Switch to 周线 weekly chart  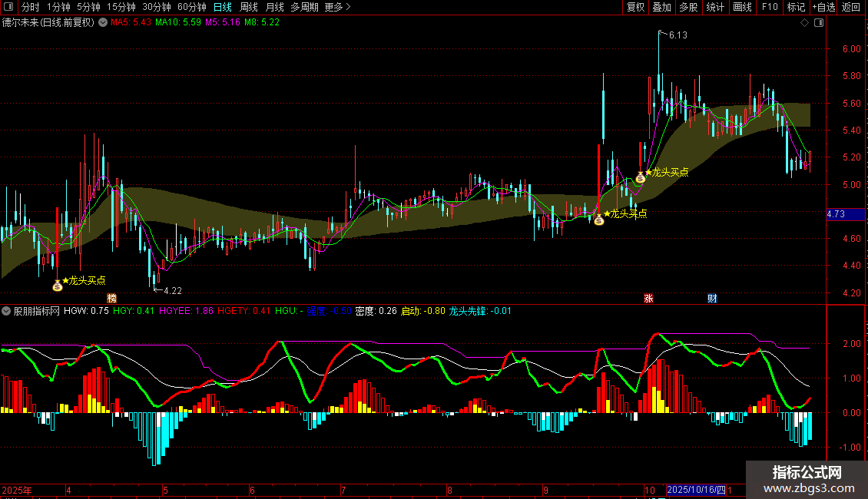(249, 7)
